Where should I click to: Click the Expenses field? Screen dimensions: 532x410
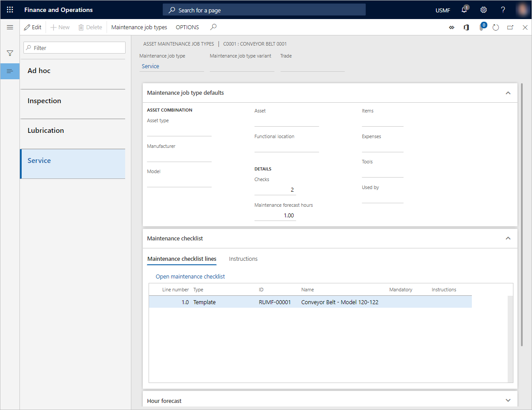[x=383, y=147]
